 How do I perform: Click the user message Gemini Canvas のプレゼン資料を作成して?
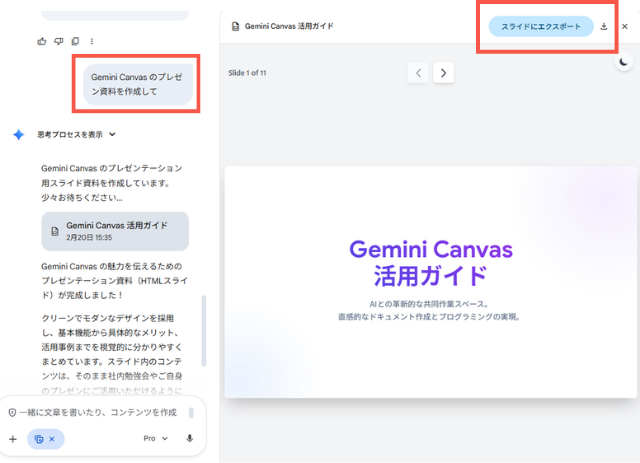coord(138,84)
